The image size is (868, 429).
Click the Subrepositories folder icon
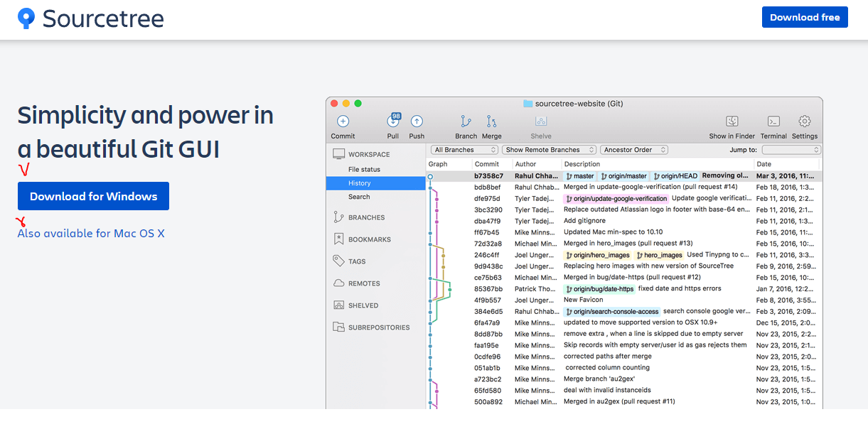tap(338, 327)
